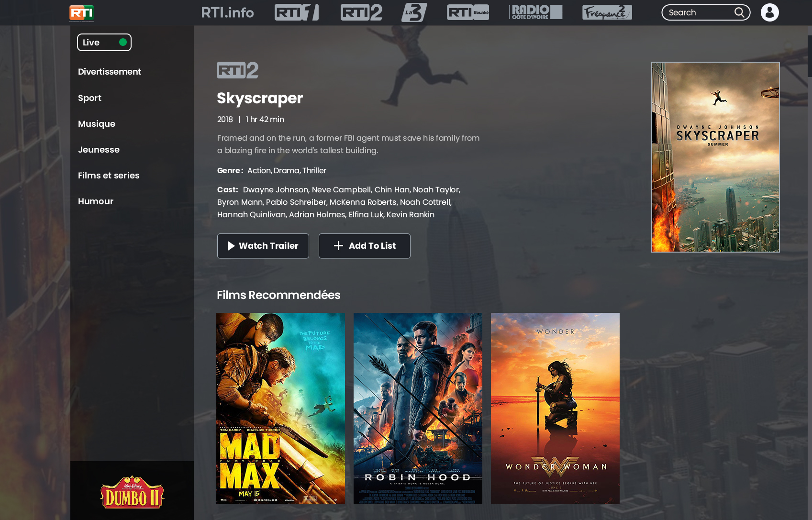812x520 pixels.
Task: Open the RTI Bouaké channel
Action: [x=468, y=12]
